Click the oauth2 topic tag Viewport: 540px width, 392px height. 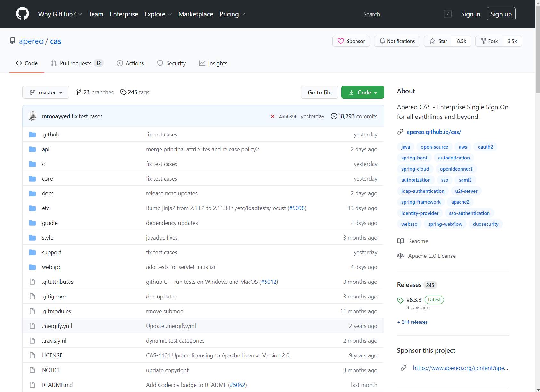point(485,147)
